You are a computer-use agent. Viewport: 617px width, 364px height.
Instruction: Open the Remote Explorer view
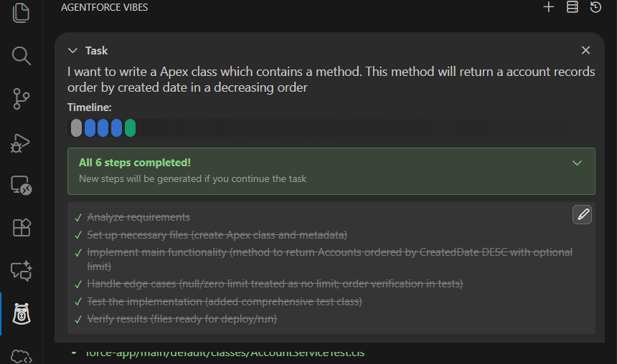21,186
